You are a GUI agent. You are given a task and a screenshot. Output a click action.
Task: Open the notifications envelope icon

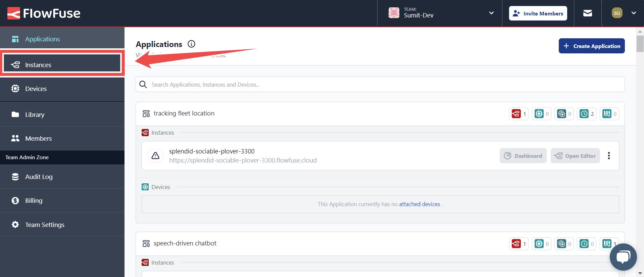588,13
